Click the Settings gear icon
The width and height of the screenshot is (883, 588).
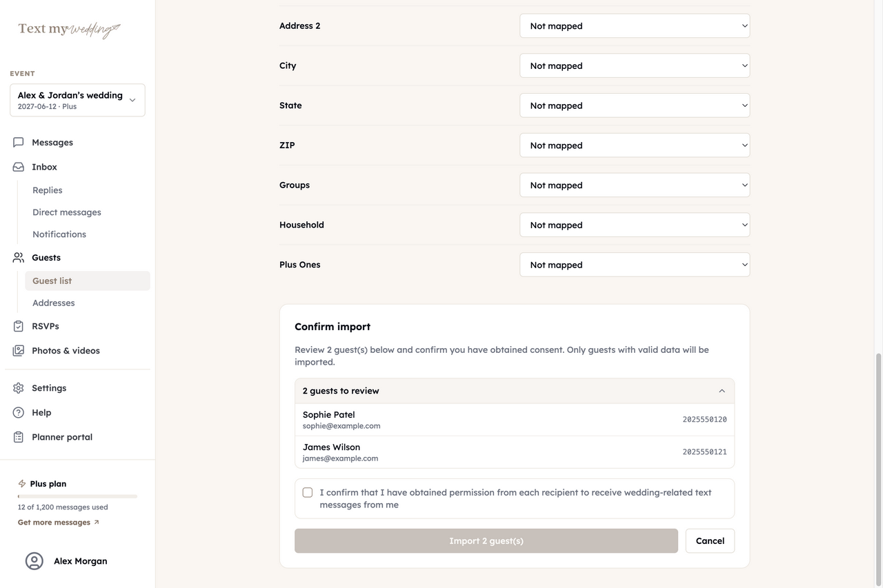[19, 388]
